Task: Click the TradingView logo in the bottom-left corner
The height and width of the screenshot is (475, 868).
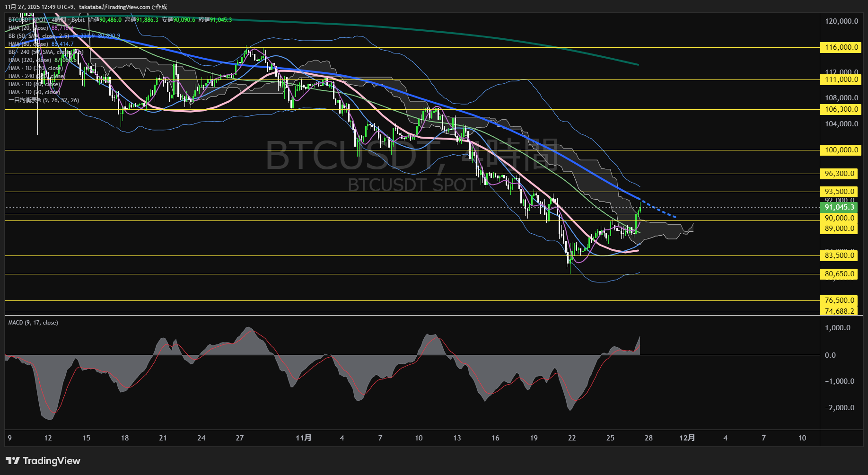Action: coord(43,460)
